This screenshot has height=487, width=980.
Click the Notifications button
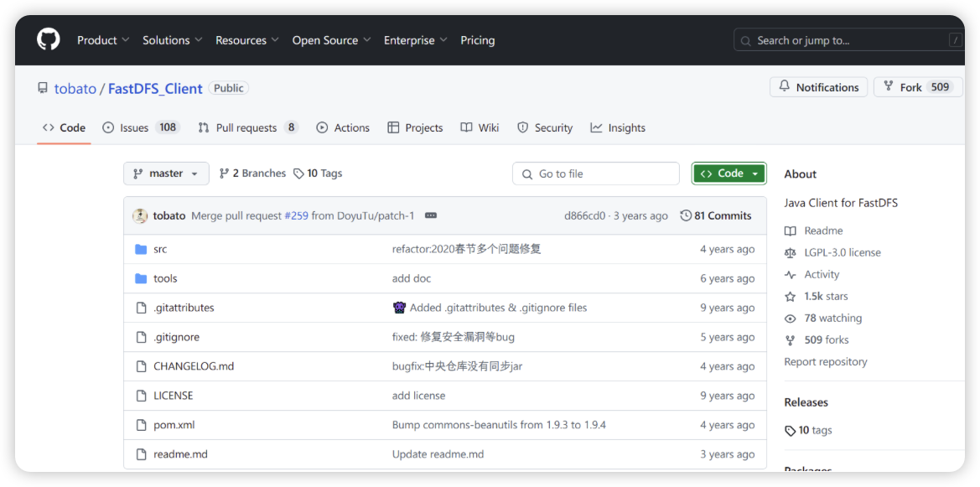point(818,87)
